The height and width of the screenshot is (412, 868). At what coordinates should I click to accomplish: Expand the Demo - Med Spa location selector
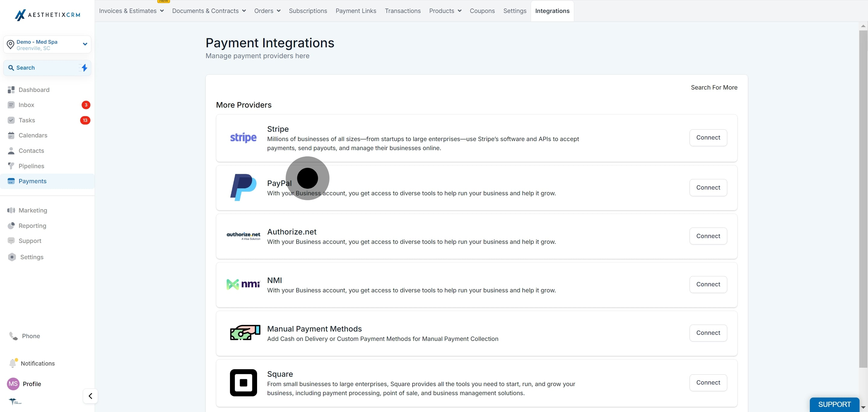(x=47, y=45)
